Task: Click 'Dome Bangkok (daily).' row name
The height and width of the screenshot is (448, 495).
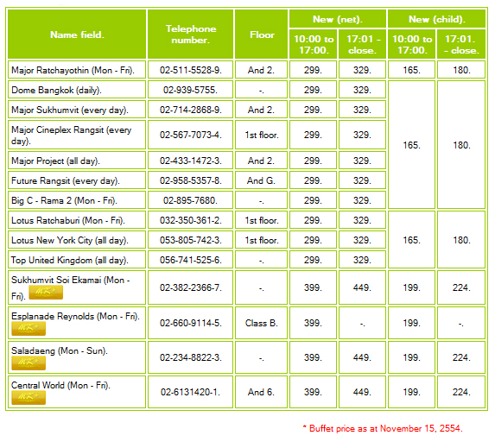Action: (56, 91)
